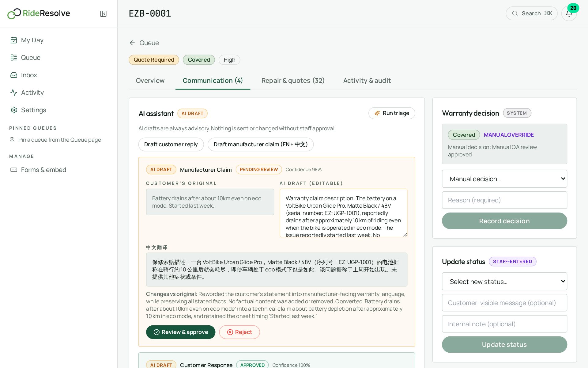Collapse the sidebar panel icon
The width and height of the screenshot is (588, 368).
click(103, 14)
